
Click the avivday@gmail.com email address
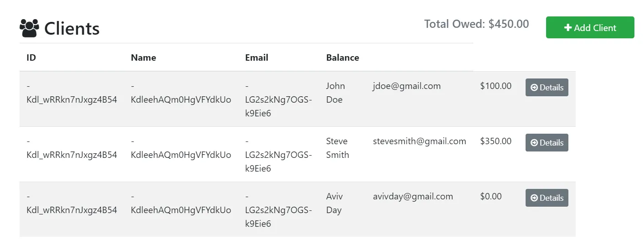click(413, 196)
